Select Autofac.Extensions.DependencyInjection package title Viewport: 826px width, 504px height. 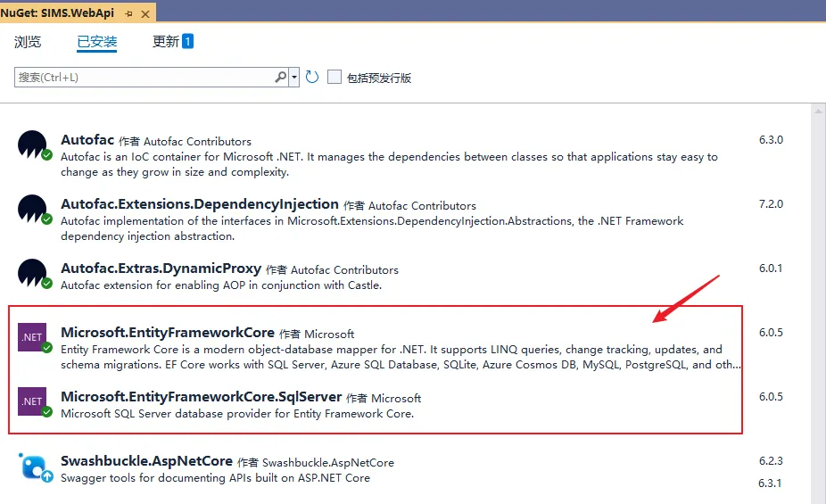(x=200, y=204)
